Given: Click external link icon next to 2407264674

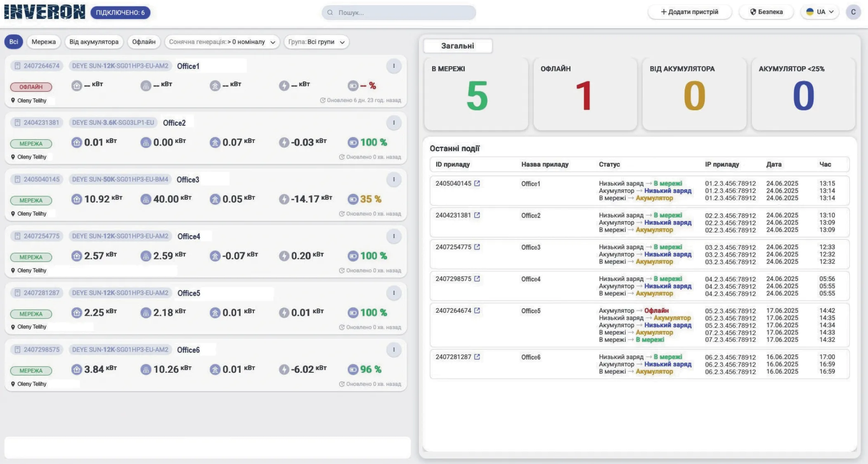Looking at the screenshot, I should click(x=477, y=311).
